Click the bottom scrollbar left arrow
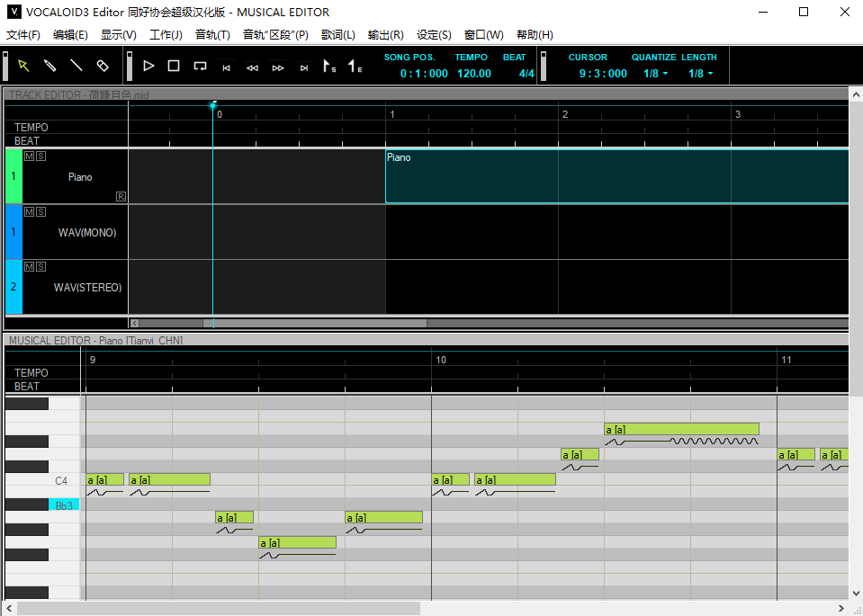Image resolution: width=863 pixels, height=616 pixels. click(x=8, y=608)
